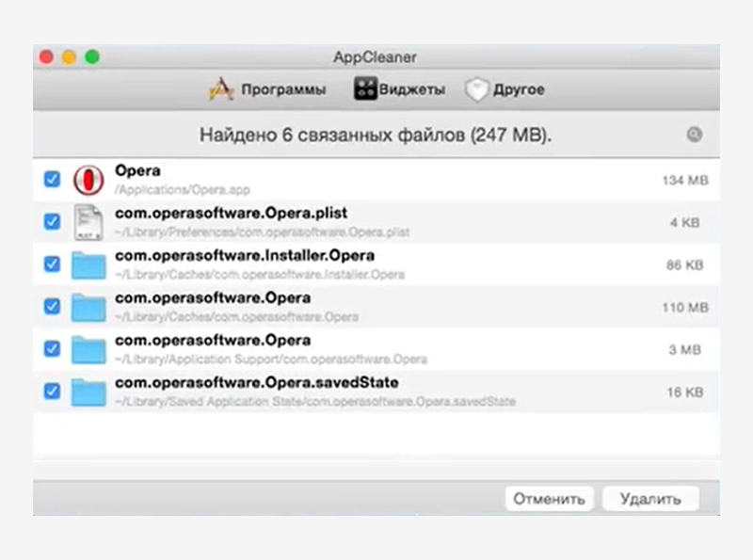The height and width of the screenshot is (560, 753).
Task: Click the Opera.savedState folder icon
Action: point(88,392)
